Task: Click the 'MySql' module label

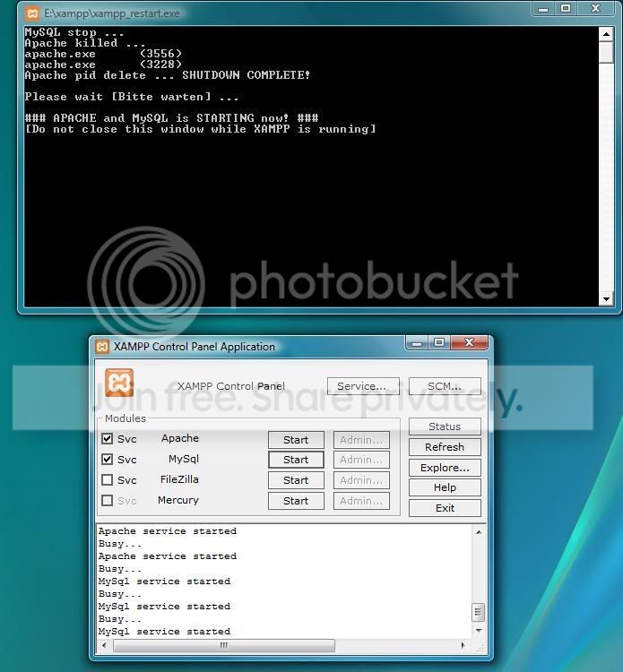Action: [x=184, y=459]
